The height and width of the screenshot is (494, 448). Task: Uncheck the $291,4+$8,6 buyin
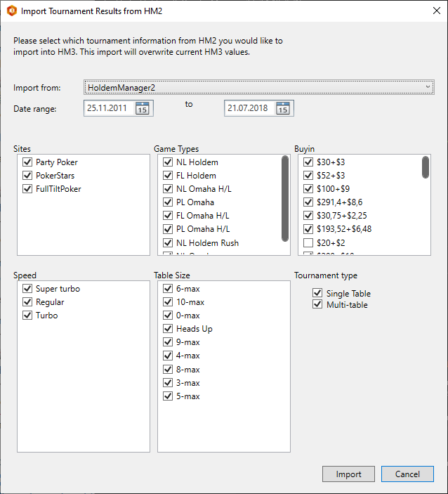click(x=308, y=202)
